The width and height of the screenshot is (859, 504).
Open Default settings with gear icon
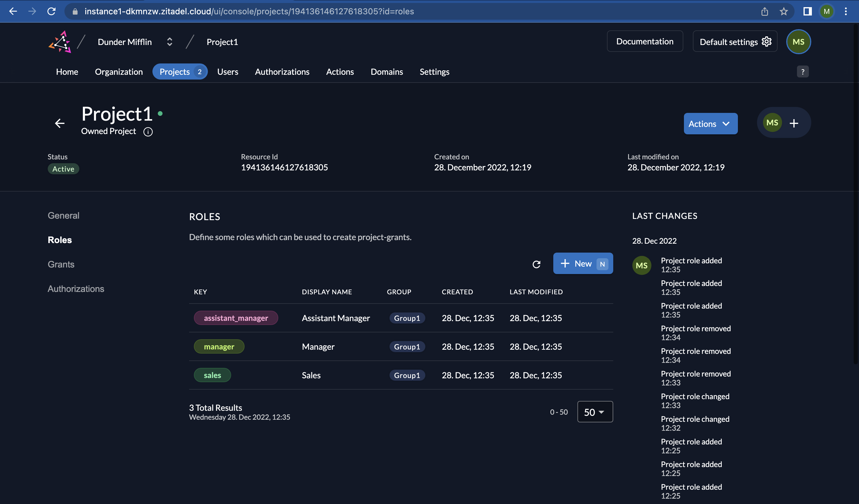pos(735,42)
